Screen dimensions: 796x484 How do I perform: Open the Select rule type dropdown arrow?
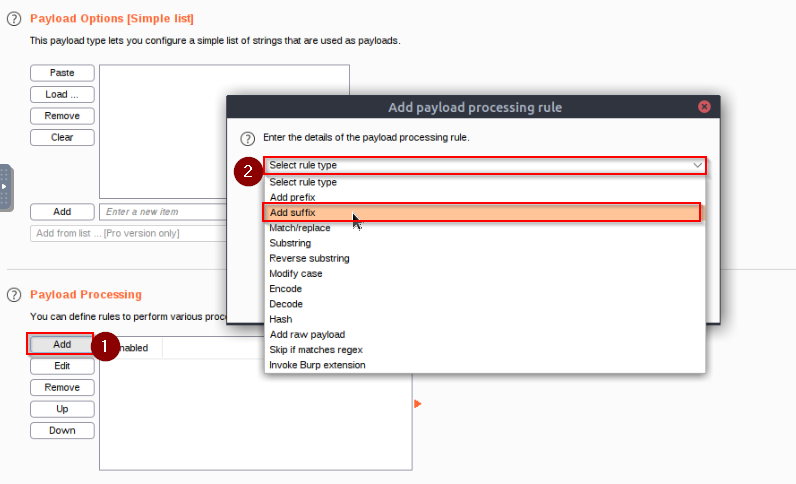698,166
